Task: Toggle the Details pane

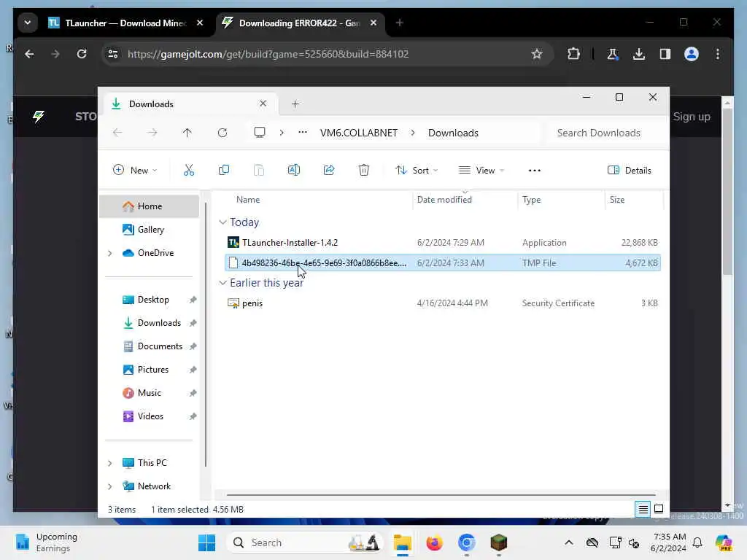Action: point(630,170)
